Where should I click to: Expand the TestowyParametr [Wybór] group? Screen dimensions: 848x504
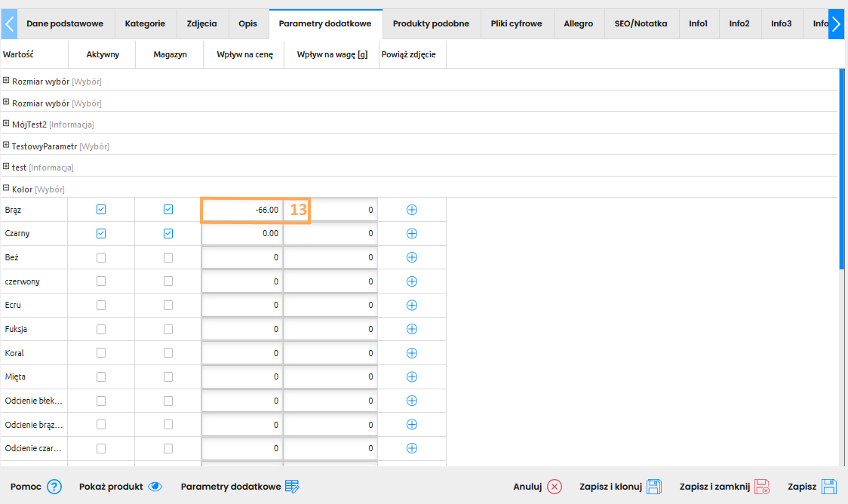click(x=6, y=146)
